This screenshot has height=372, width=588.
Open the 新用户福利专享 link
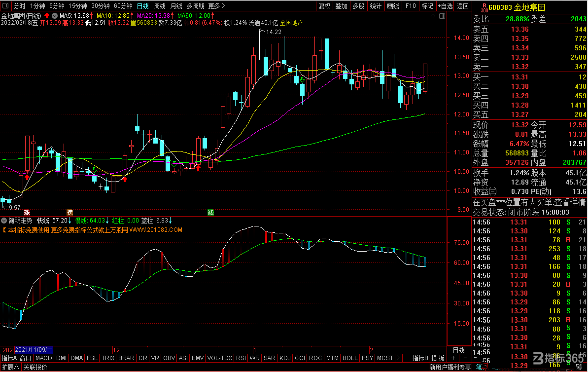pyautogui.click(x=450, y=367)
